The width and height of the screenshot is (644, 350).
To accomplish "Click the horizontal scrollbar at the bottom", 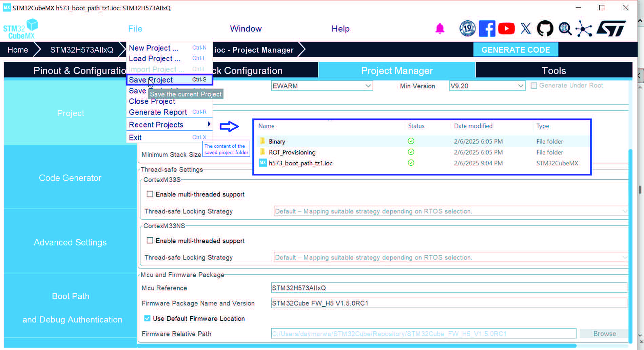I will (356, 346).
